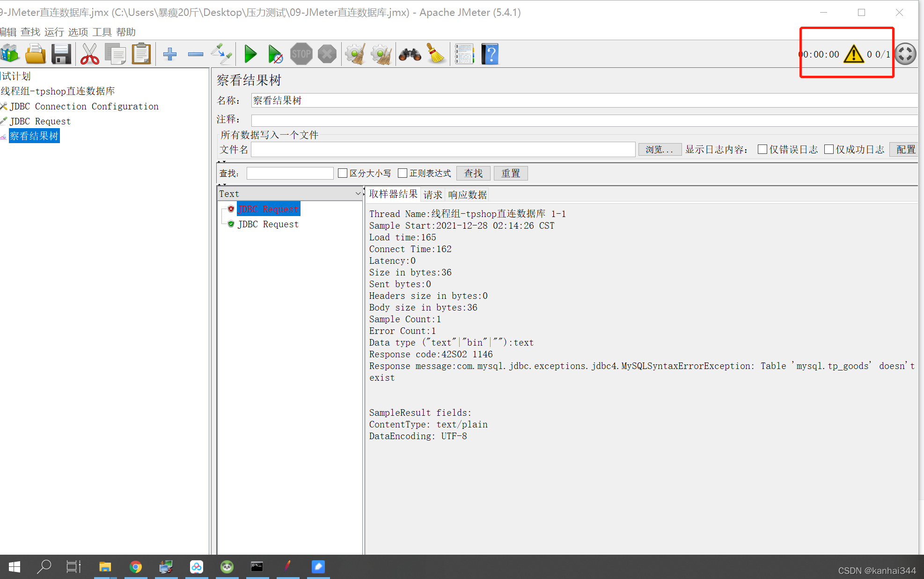924x579 pixels.
Task: Open the 运行 menu
Action: tap(54, 32)
